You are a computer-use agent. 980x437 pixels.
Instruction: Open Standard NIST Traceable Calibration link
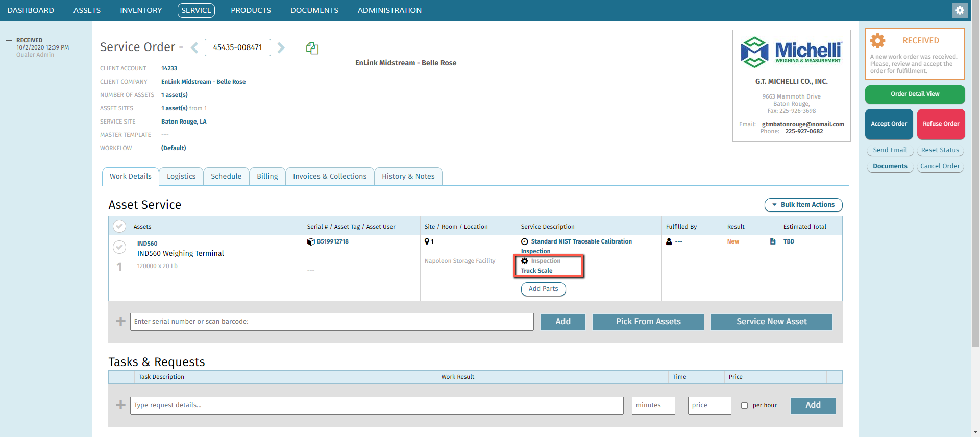pyautogui.click(x=581, y=241)
